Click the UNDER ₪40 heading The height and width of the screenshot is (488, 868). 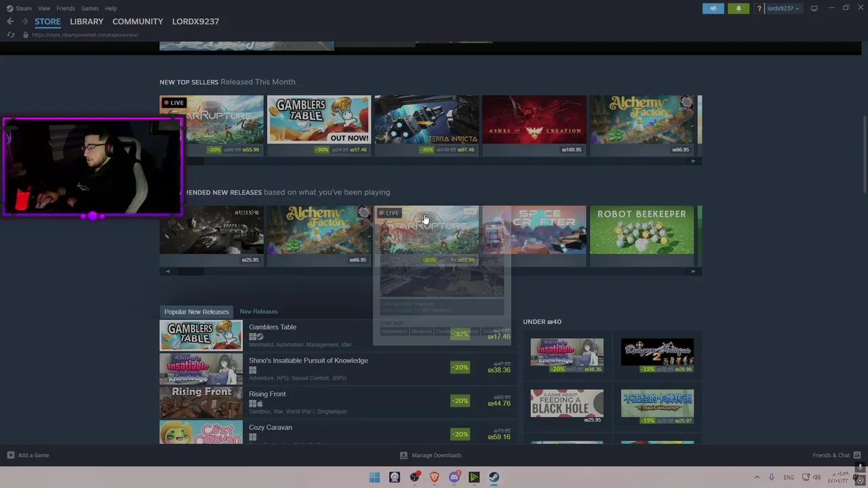point(542,322)
